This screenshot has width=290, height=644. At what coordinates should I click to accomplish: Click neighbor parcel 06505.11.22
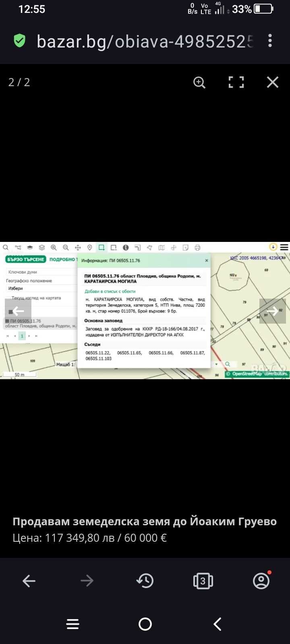97,353
